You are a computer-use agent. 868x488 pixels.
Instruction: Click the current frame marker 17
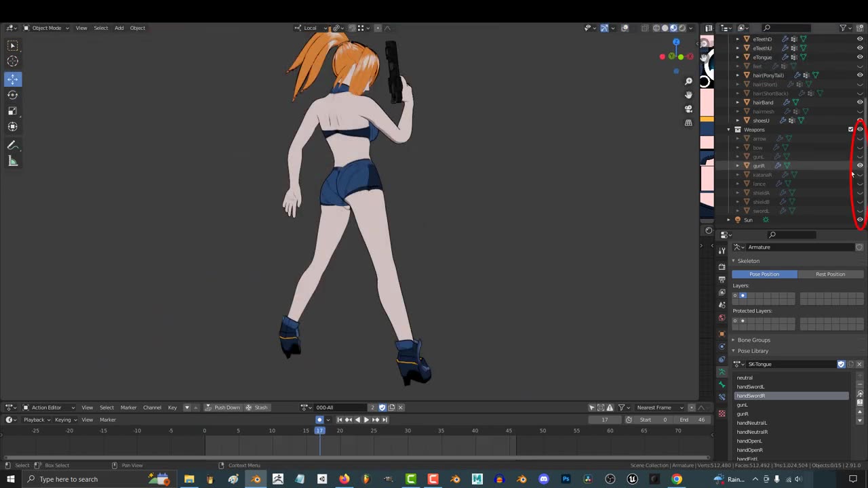click(319, 430)
